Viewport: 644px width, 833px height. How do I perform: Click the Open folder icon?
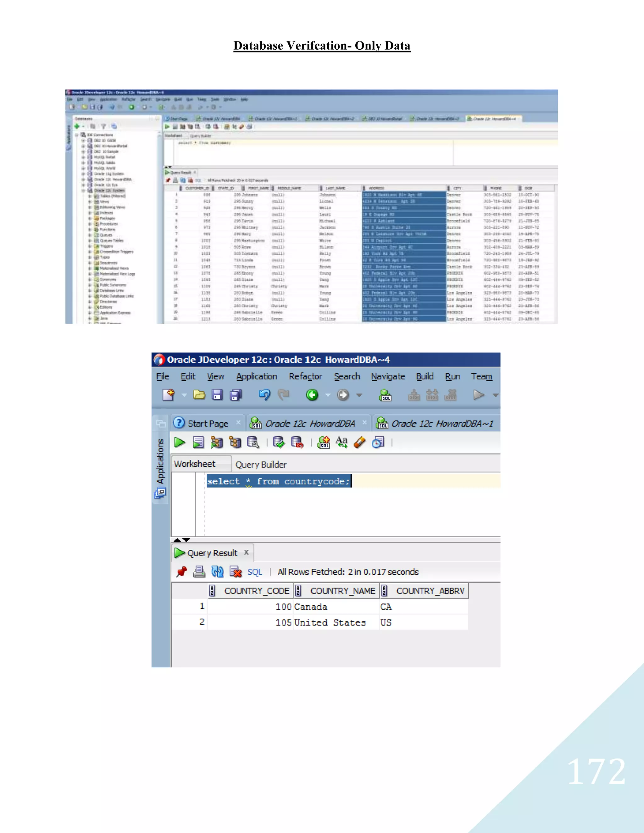(x=199, y=395)
